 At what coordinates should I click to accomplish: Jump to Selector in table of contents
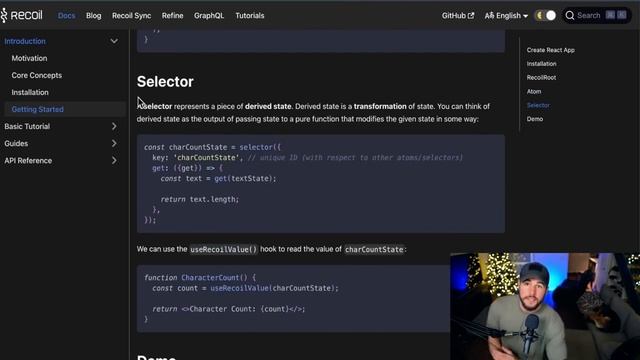[x=538, y=105]
